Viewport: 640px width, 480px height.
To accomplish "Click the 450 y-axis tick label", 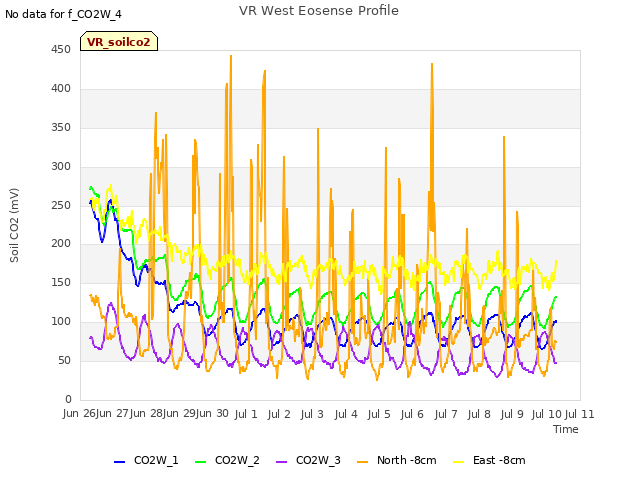I will (x=61, y=49).
